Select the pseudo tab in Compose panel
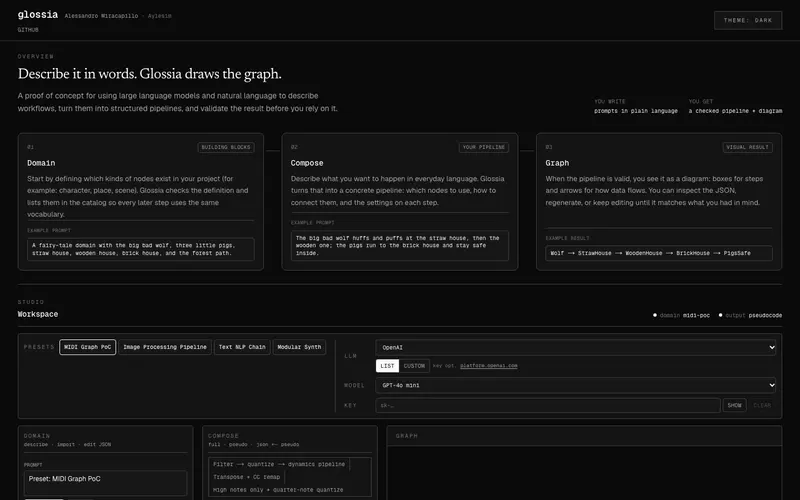This screenshot has height=500, width=800. pyautogui.click(x=238, y=444)
